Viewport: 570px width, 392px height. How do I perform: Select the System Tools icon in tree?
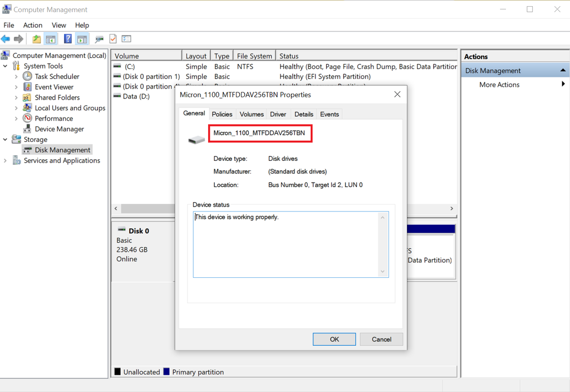(16, 66)
